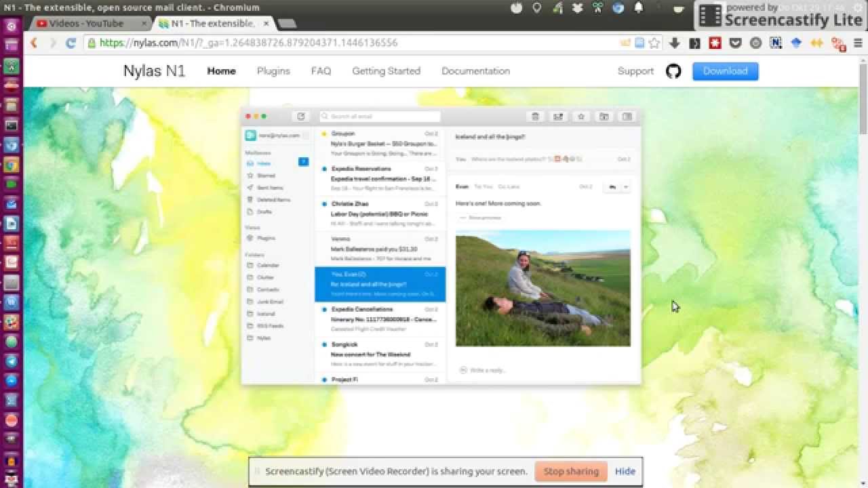Click move-to-folder icon in N1 preview

coord(604,117)
